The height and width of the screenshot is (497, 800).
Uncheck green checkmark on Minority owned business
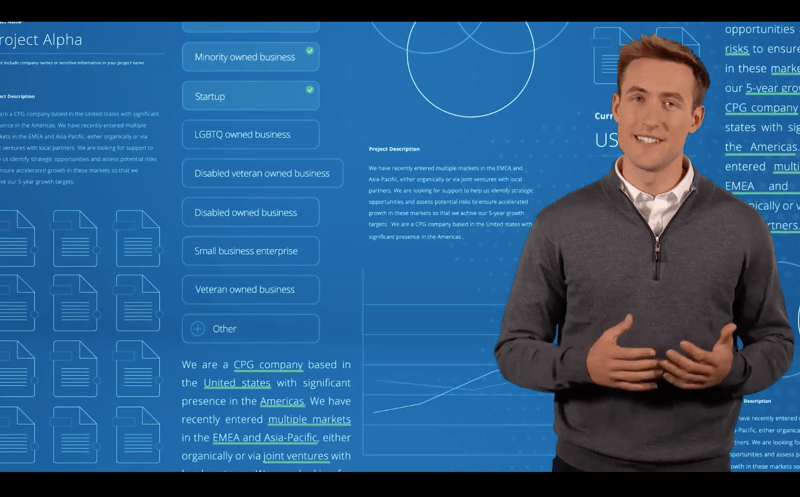tap(310, 51)
